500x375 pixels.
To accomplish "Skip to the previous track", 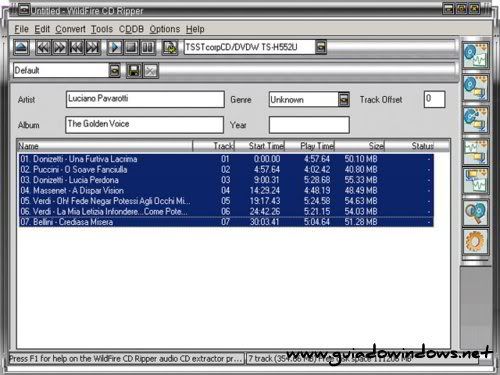I will click(x=76, y=47).
